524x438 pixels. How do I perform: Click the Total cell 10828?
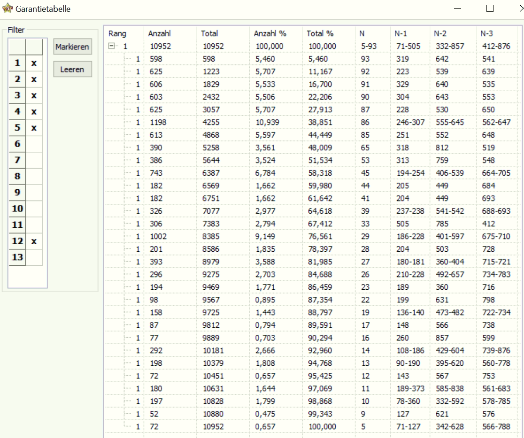point(213,402)
